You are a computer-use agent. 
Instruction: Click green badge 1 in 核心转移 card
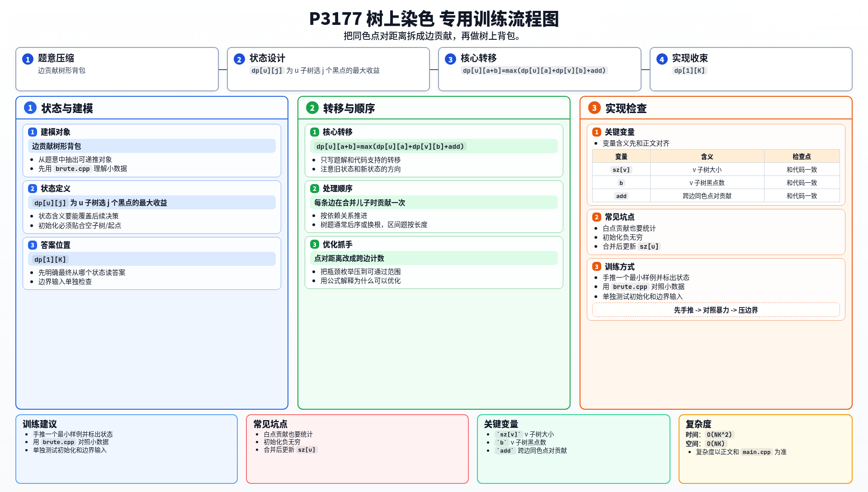(315, 132)
